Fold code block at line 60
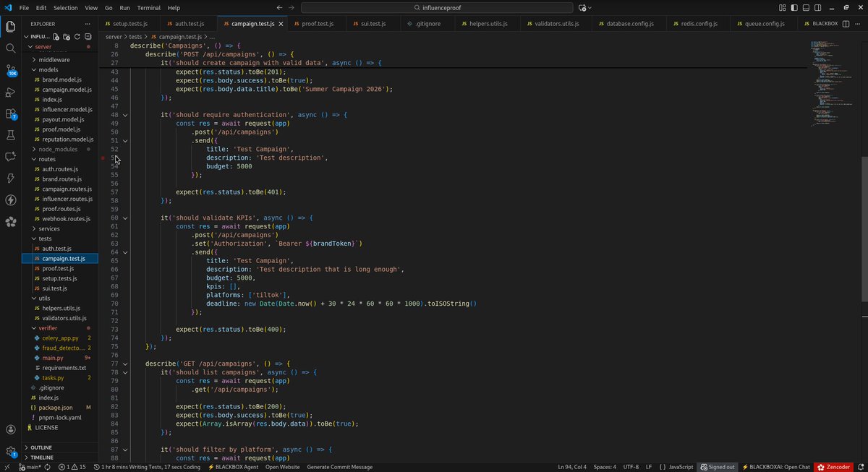Image resolution: width=868 pixels, height=472 pixels. point(125,218)
